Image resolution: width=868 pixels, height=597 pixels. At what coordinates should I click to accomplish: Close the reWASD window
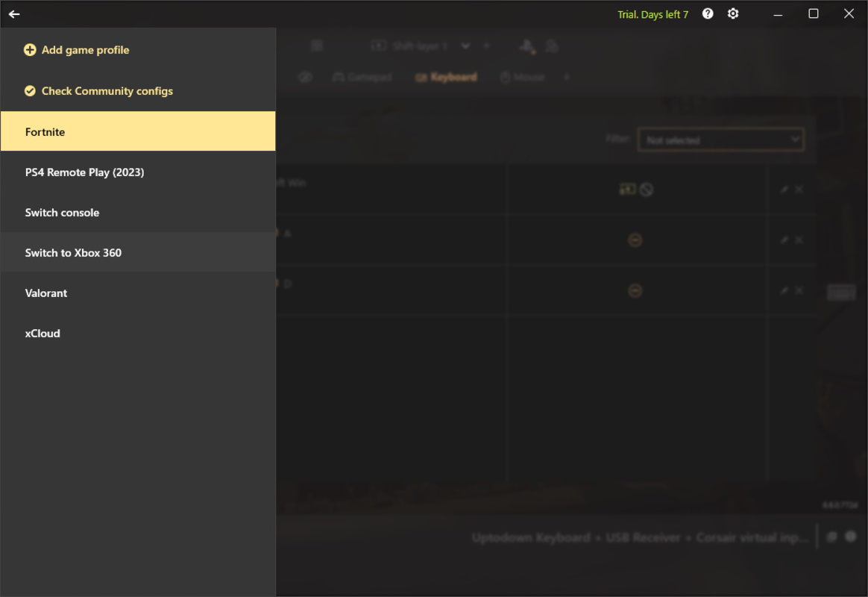point(849,14)
